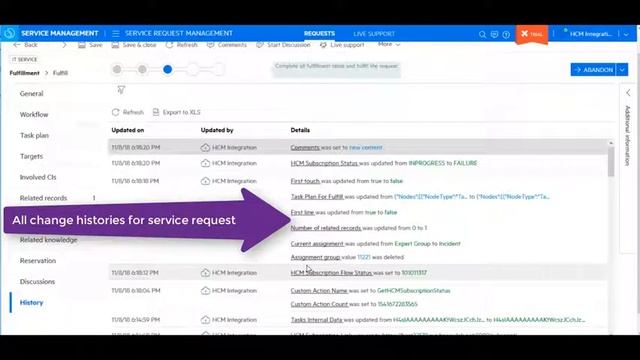Open the Task plan section
This screenshot has height=360, width=640.
[x=34, y=136]
